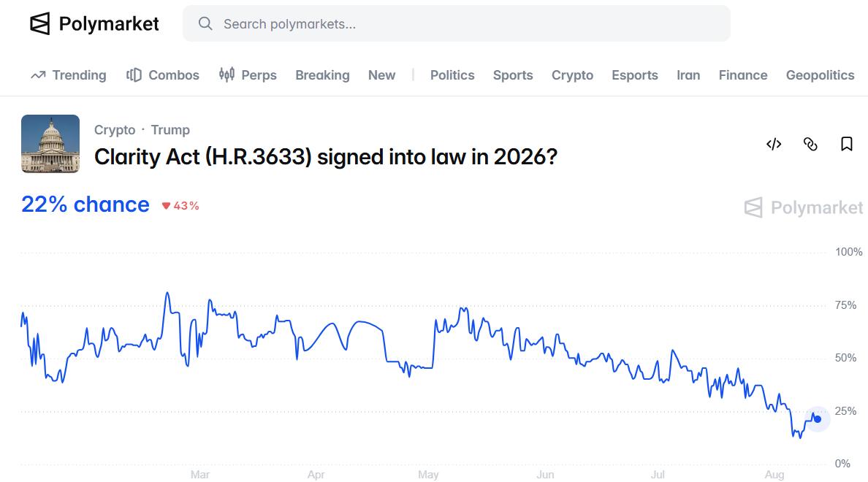Click the Crypto breadcrumb tag
This screenshot has width=868, height=482.
115,130
